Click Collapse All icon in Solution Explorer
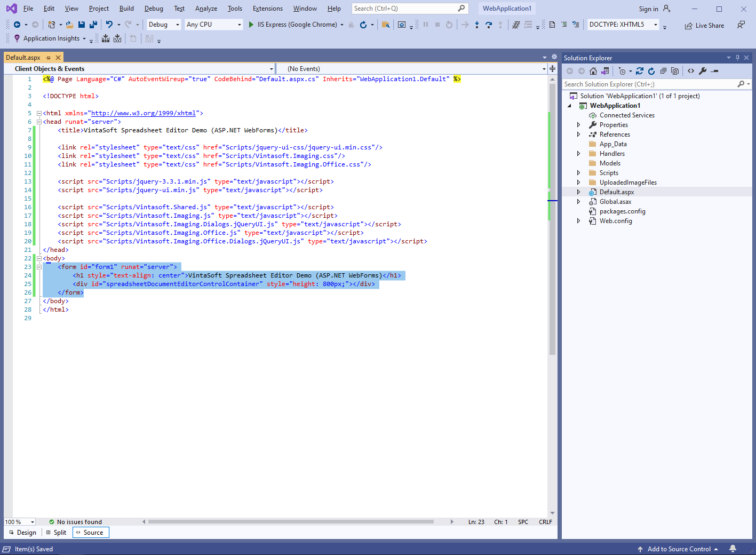 (x=663, y=71)
